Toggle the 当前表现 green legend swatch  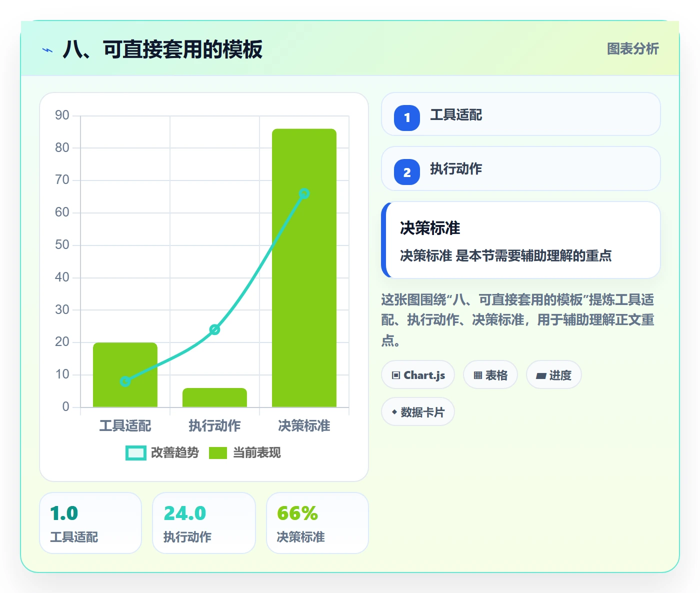(x=217, y=453)
